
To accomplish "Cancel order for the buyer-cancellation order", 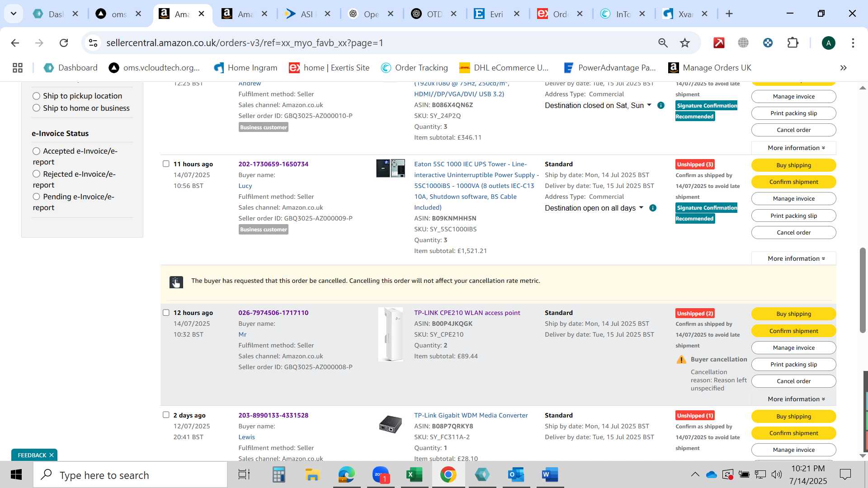I will pos(793,381).
